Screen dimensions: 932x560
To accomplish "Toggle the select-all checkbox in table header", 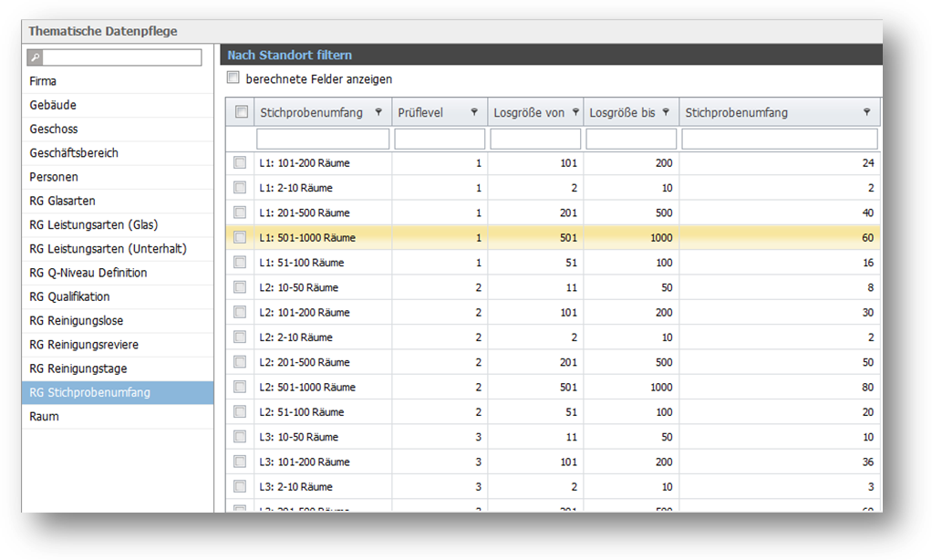I will (x=242, y=112).
